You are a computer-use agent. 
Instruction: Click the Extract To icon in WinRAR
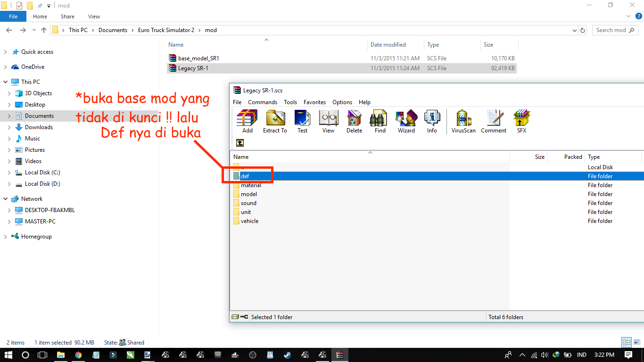(275, 121)
